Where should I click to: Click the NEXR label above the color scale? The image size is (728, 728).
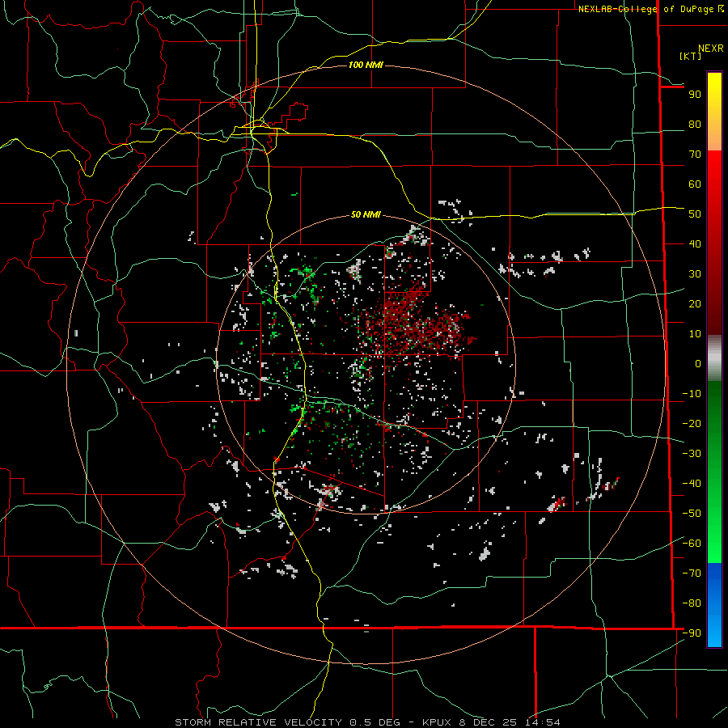point(710,49)
